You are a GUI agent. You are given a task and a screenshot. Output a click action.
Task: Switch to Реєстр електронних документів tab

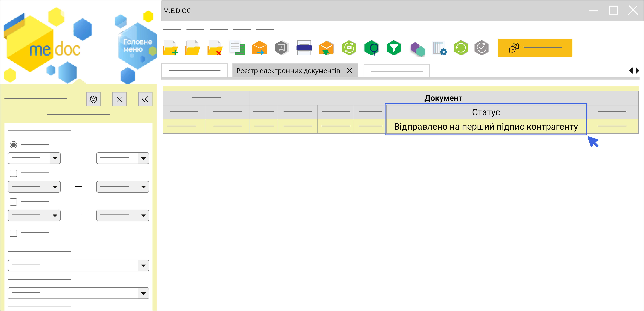point(288,71)
